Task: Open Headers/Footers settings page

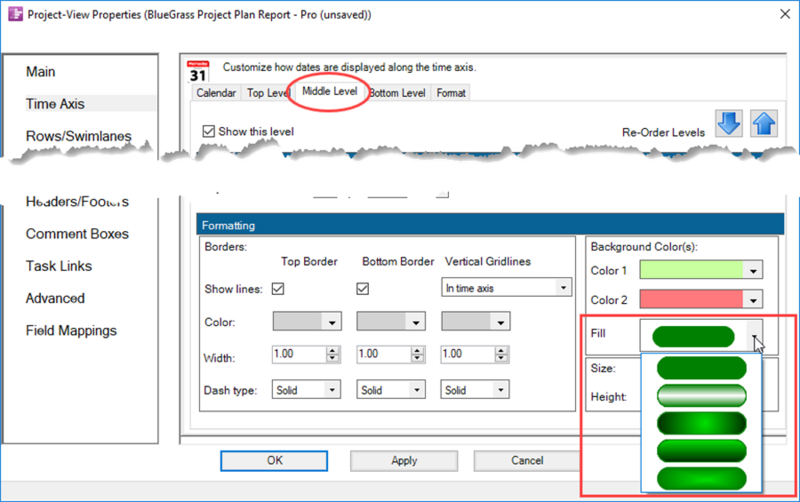Action: click(77, 202)
